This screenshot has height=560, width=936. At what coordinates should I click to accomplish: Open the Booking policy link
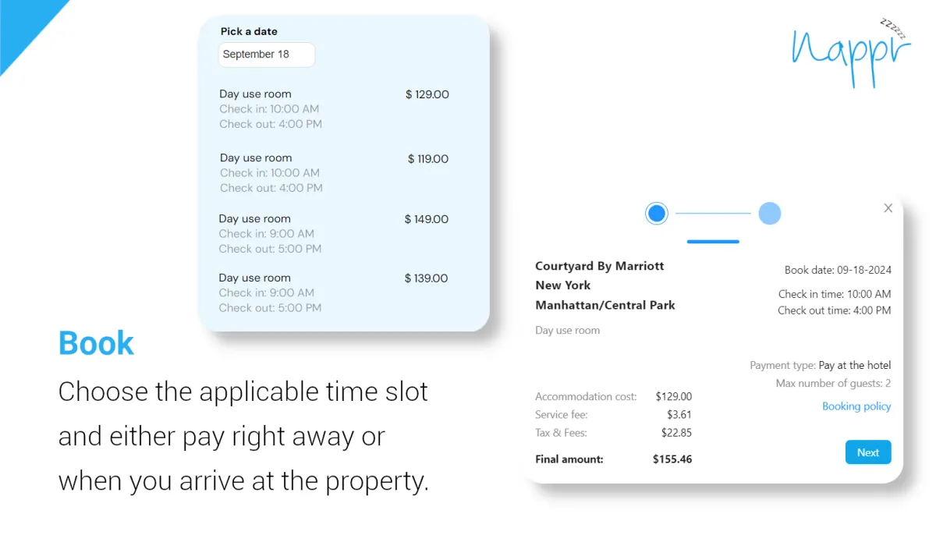pyautogui.click(x=856, y=406)
